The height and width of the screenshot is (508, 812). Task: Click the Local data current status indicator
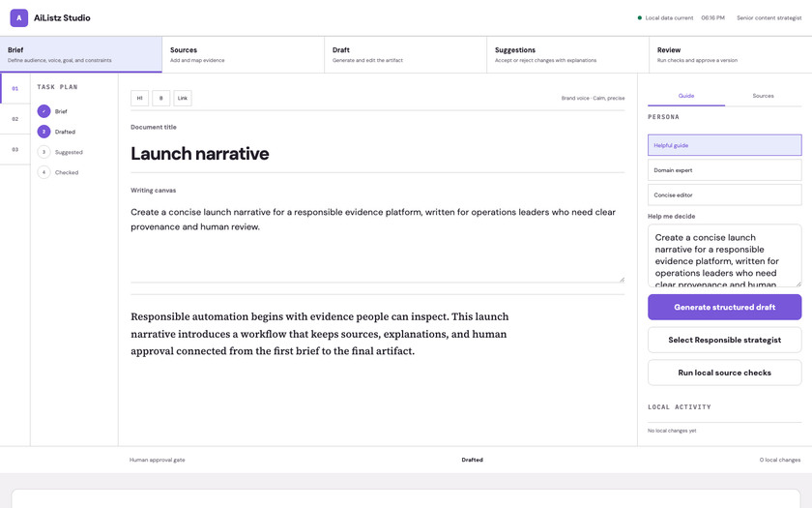click(665, 17)
